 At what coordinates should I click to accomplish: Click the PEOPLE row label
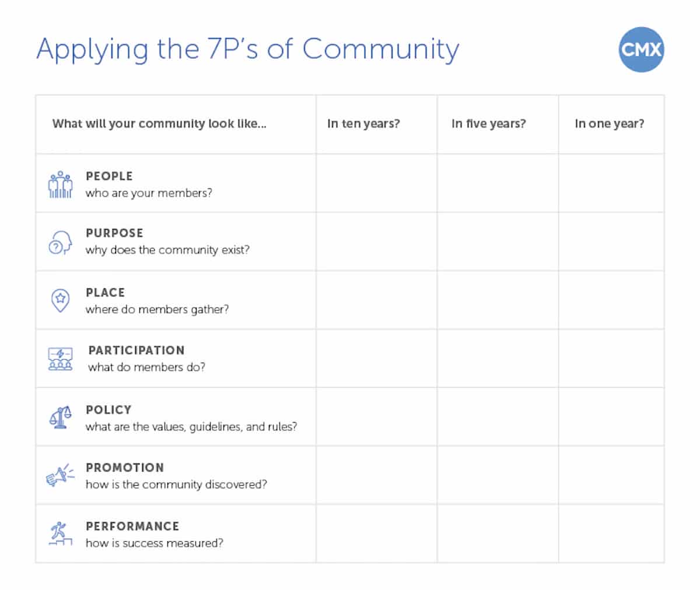[109, 176]
